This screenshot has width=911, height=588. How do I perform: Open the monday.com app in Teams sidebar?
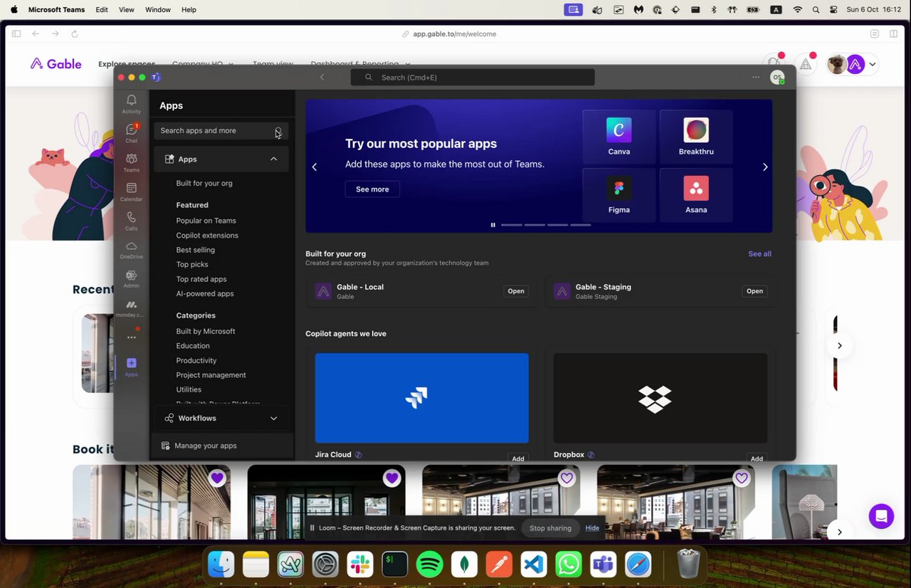point(131,308)
